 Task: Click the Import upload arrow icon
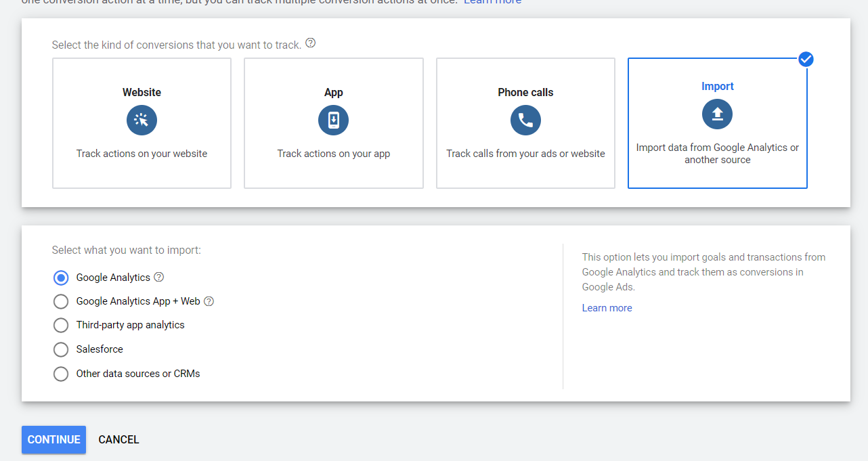717,114
